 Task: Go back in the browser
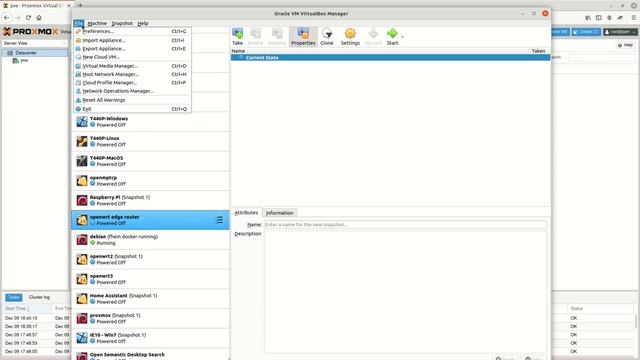[x=7, y=18]
